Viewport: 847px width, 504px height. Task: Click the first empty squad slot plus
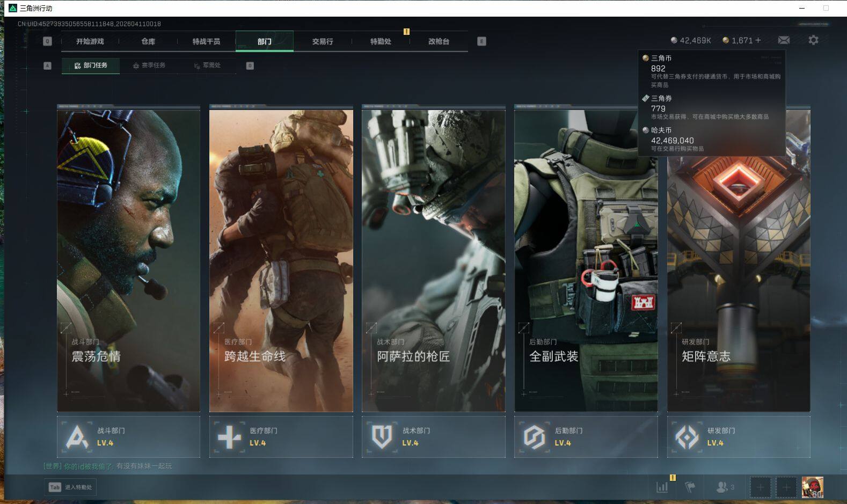(760, 487)
